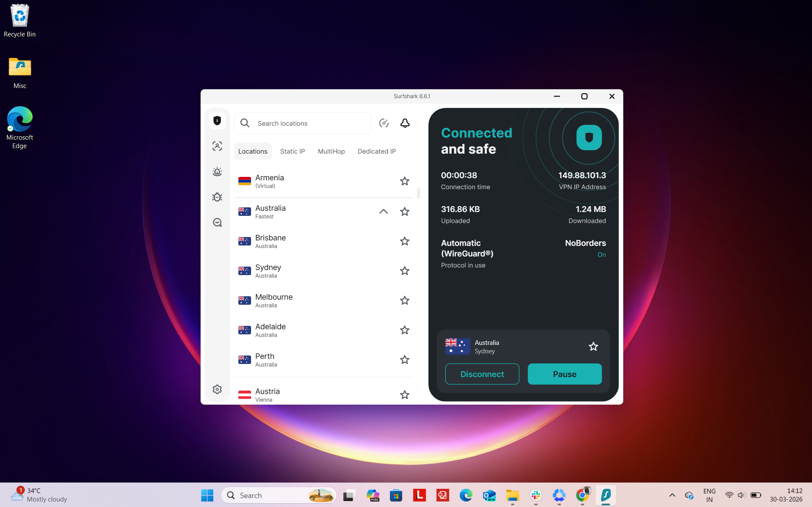
Task: Select the Dedicated IP tab
Action: [376, 151]
